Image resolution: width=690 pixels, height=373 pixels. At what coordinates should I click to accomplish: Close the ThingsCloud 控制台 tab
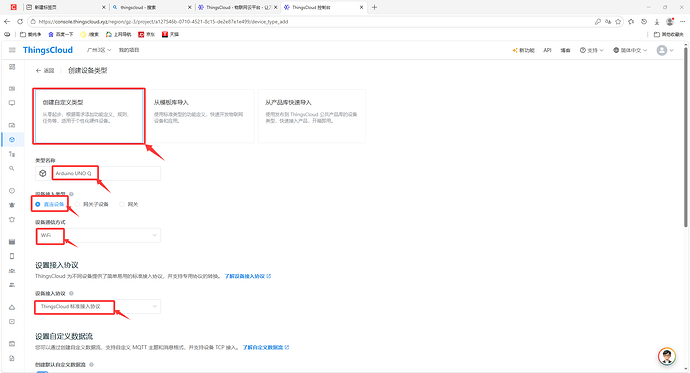point(361,7)
